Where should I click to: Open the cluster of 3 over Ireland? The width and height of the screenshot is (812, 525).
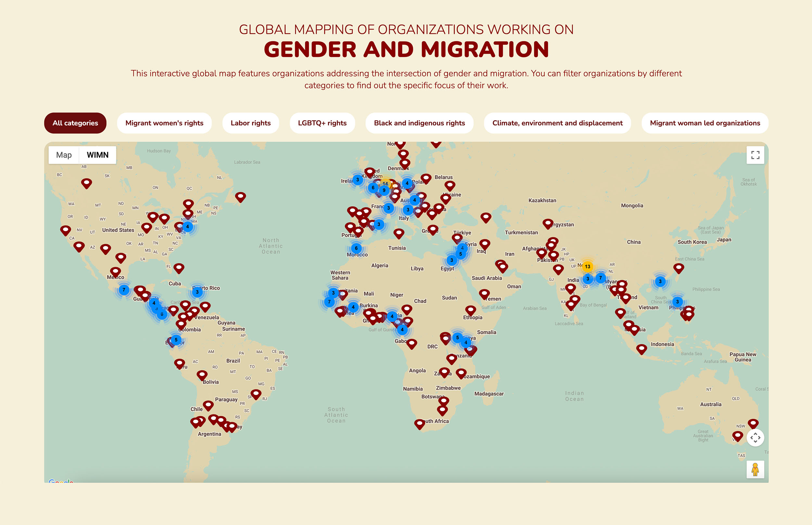(357, 180)
